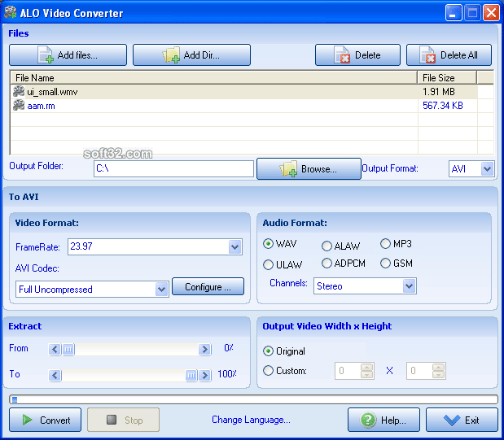The height and width of the screenshot is (440, 504).
Task: Click the custom width spinner arrows
Action: [366, 371]
